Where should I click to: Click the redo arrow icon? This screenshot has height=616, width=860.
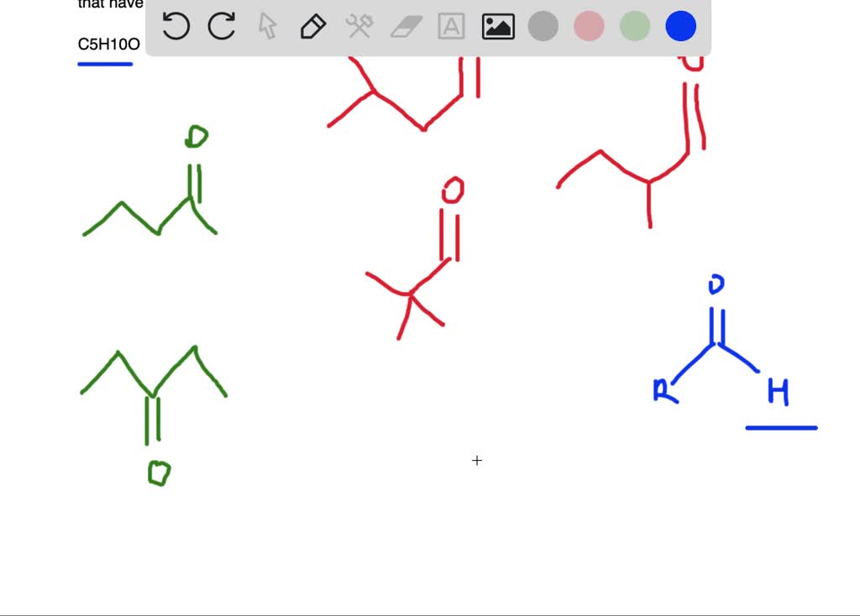click(x=221, y=26)
